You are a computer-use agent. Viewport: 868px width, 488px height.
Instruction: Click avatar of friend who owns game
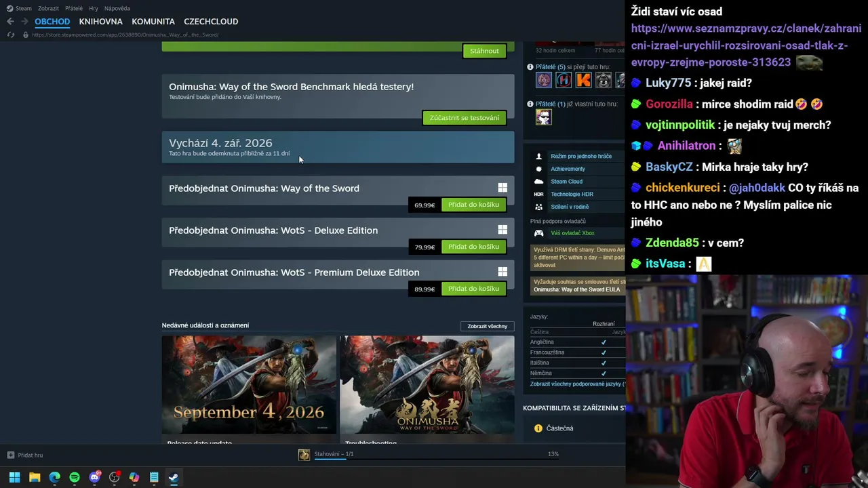click(544, 117)
